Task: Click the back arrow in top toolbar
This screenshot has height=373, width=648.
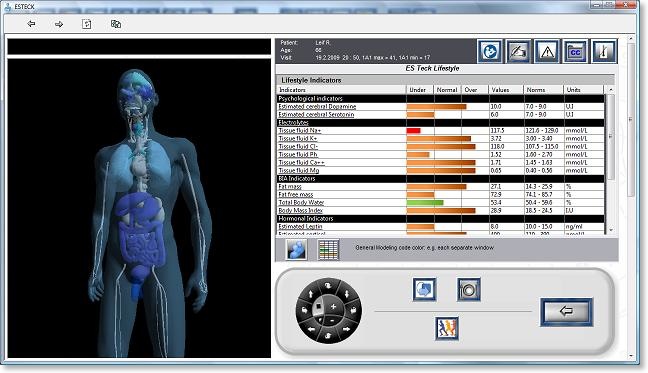Action: tap(31, 24)
